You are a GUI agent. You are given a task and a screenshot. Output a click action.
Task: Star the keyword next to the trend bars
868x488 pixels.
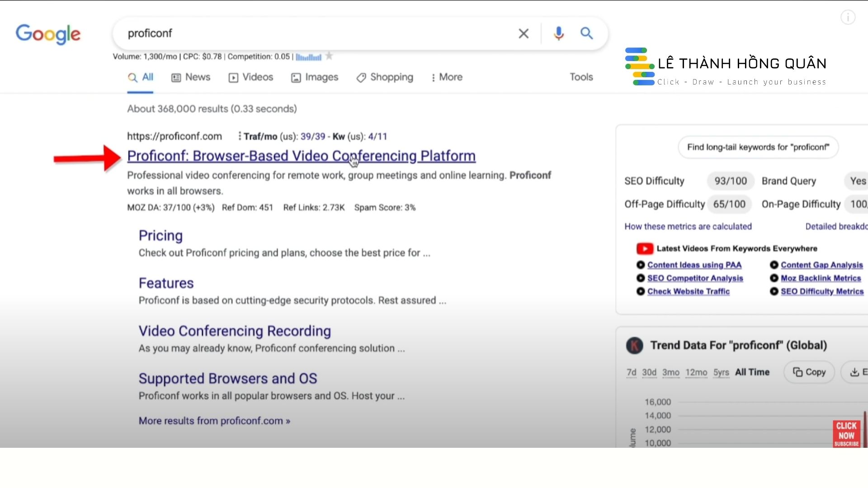point(329,56)
